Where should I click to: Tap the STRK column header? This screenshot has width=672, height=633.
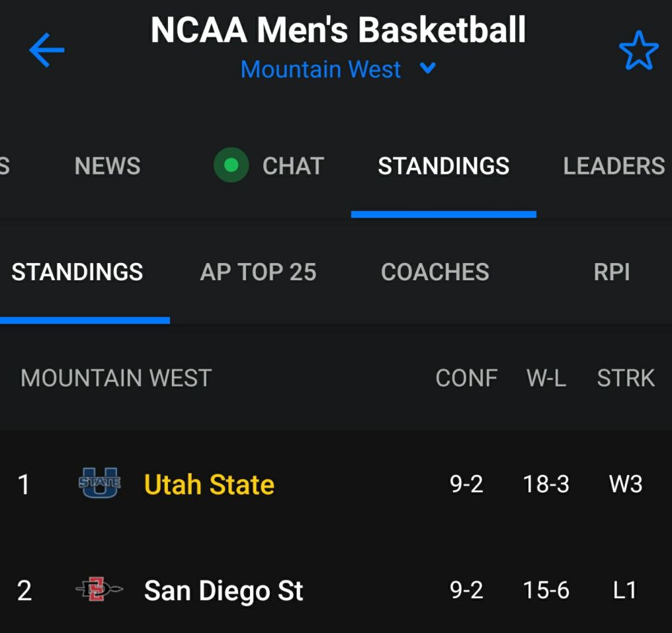click(625, 378)
